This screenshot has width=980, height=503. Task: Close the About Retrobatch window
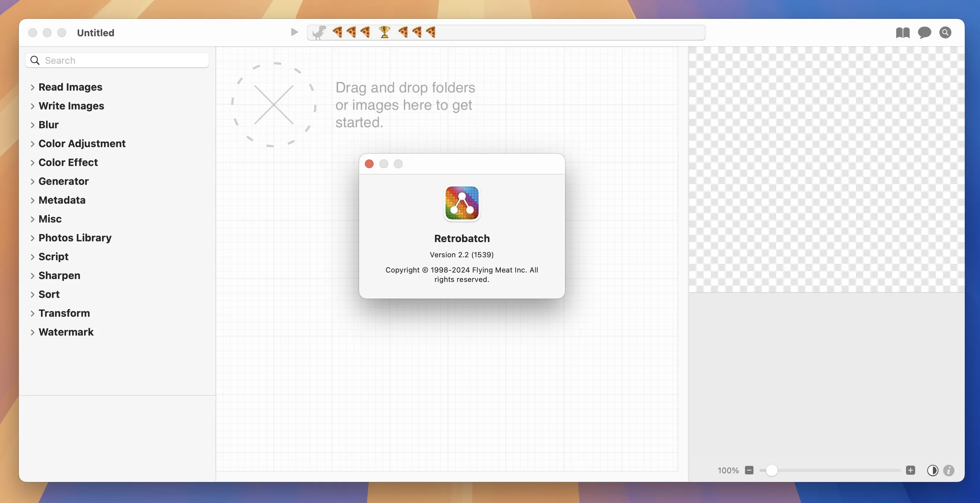(x=369, y=164)
